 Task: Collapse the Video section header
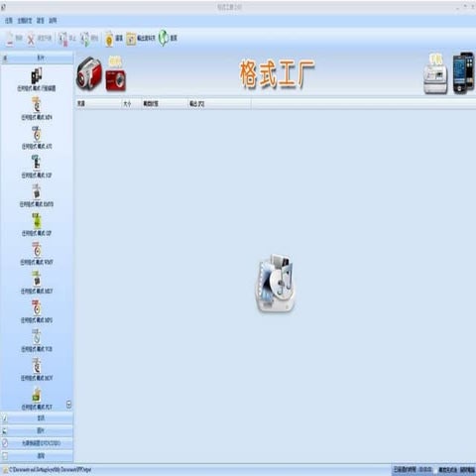click(37, 58)
